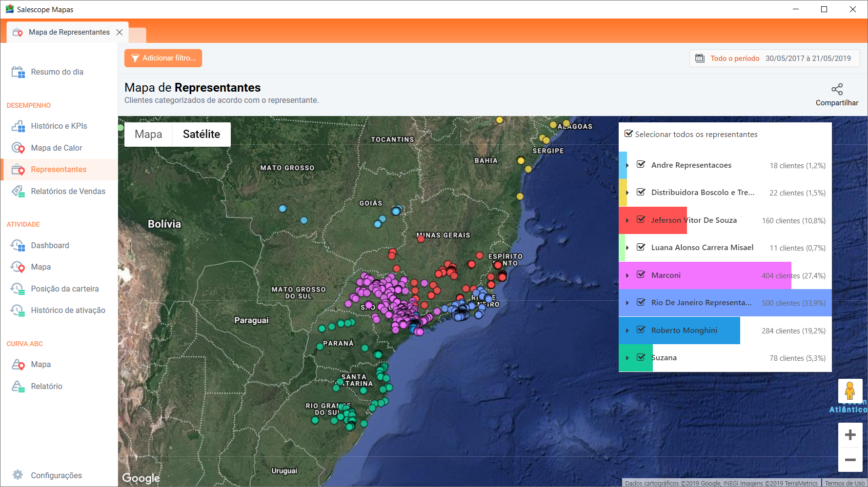This screenshot has height=487, width=868.
Task: Click the Posição da carteira icon
Action: coord(18,289)
